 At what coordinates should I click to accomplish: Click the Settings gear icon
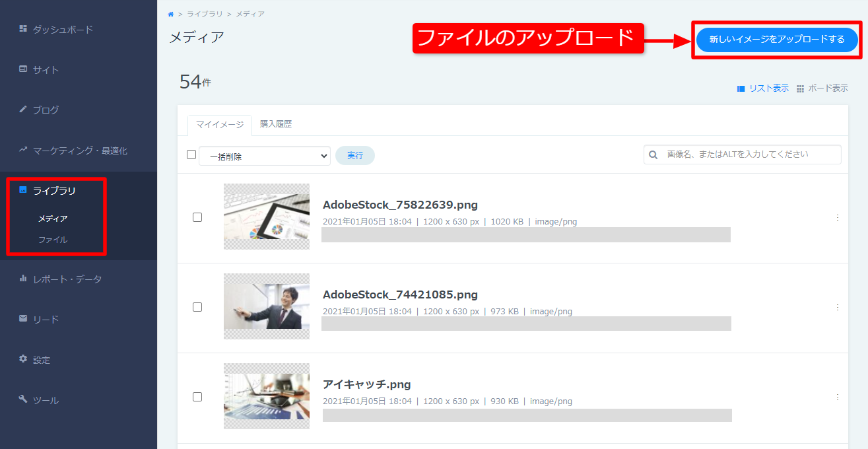tap(23, 359)
